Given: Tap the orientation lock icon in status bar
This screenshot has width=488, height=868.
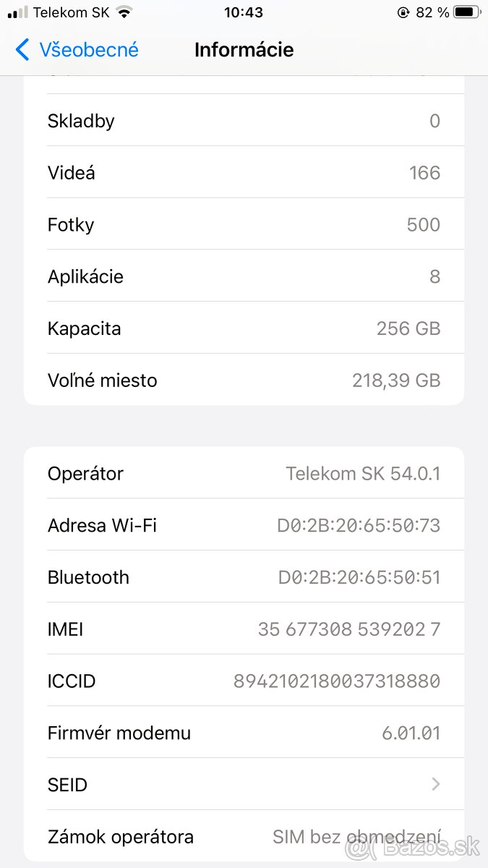Looking at the screenshot, I should click(x=401, y=12).
